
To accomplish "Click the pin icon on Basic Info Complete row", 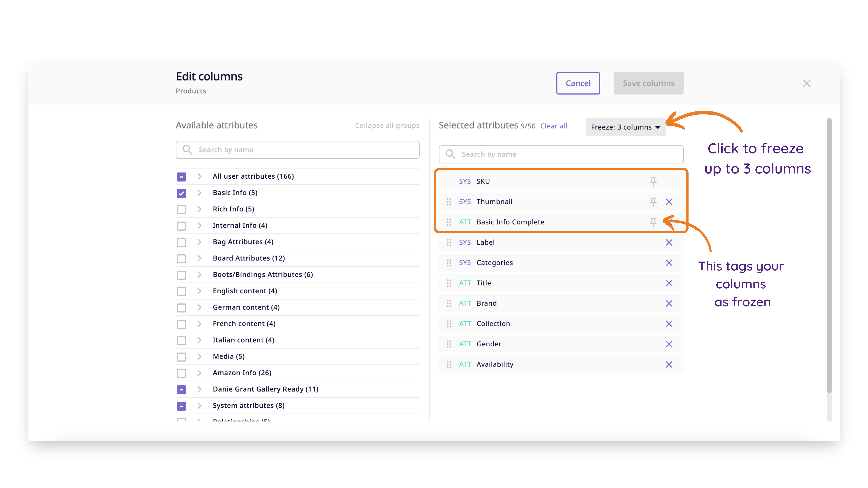I will 653,222.
